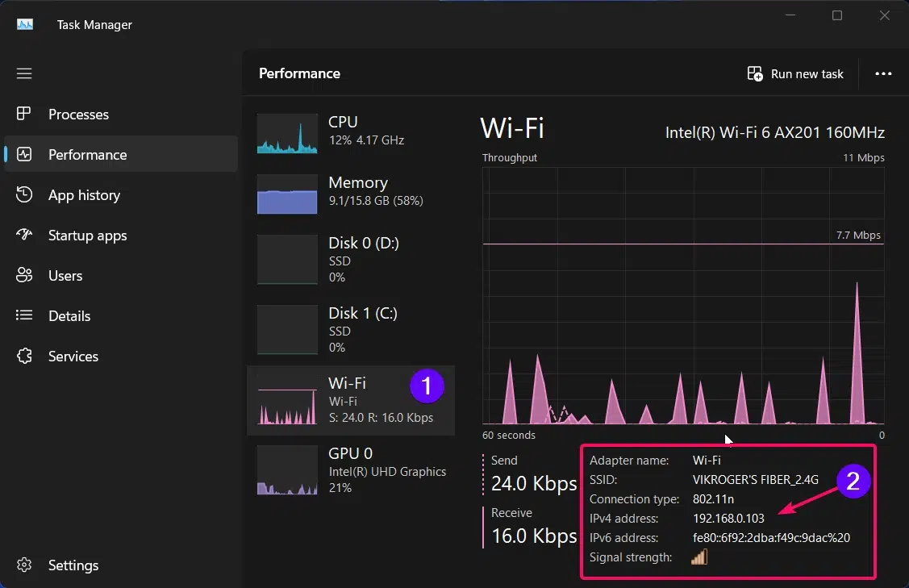Click the Details list icon
The width and height of the screenshot is (909, 588).
pos(23,315)
